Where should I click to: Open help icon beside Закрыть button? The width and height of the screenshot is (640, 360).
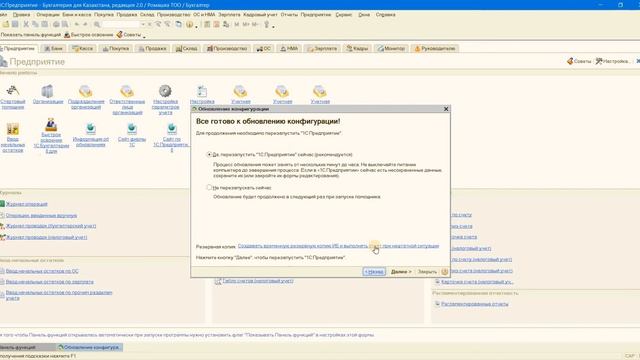444,271
